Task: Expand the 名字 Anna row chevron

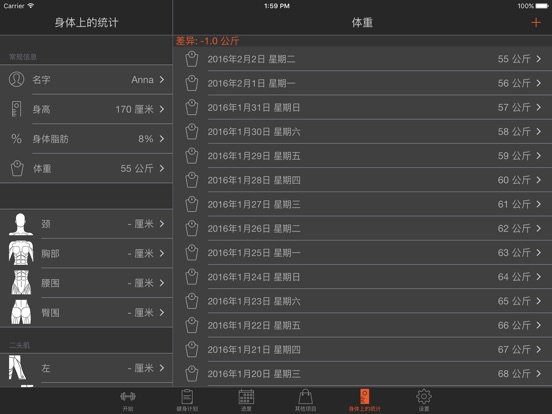Action: click(162, 80)
